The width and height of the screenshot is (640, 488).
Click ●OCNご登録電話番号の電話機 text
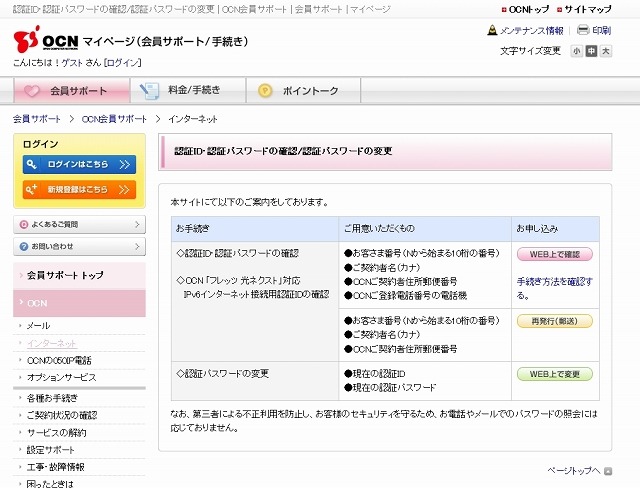pos(405,295)
